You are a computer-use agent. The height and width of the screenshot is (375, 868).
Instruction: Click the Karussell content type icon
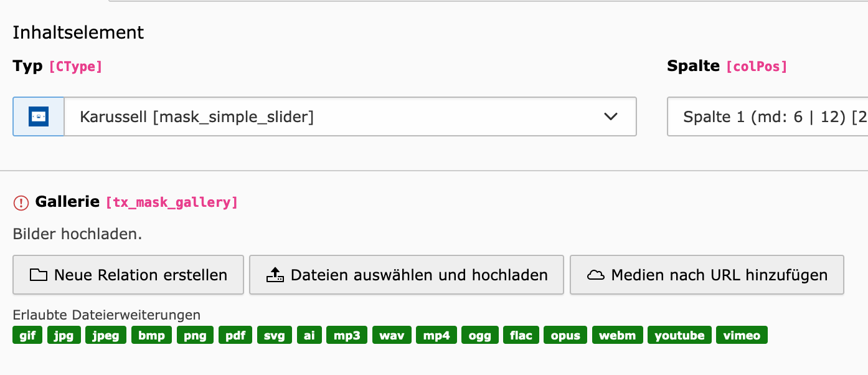39,116
